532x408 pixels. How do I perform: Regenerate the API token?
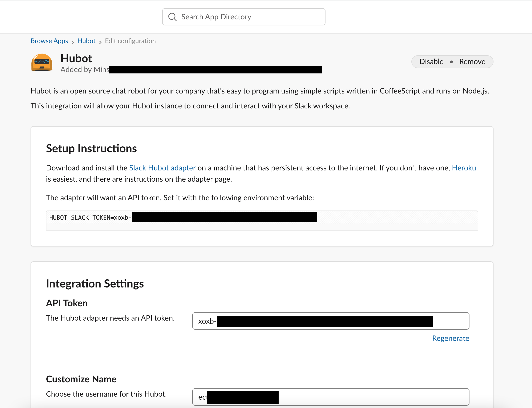click(x=450, y=338)
